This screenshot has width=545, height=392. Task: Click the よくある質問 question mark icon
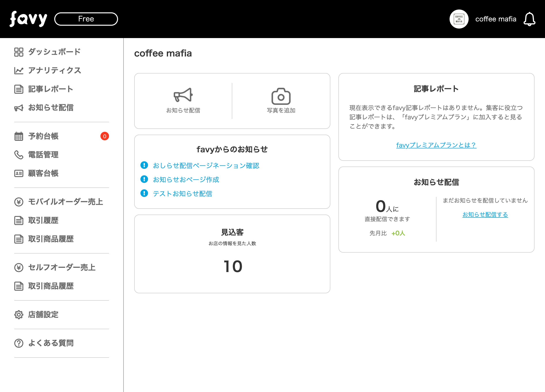19,343
